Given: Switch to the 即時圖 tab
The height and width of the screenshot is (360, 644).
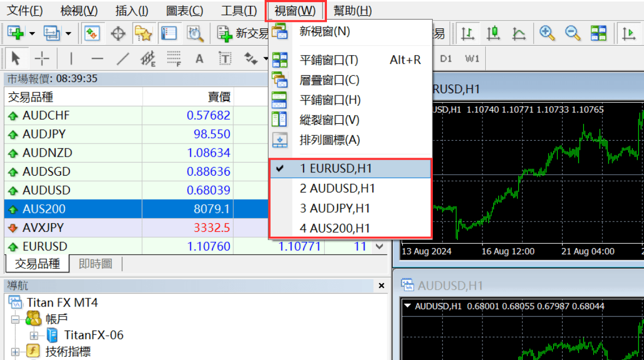Looking at the screenshot, I should click(96, 264).
